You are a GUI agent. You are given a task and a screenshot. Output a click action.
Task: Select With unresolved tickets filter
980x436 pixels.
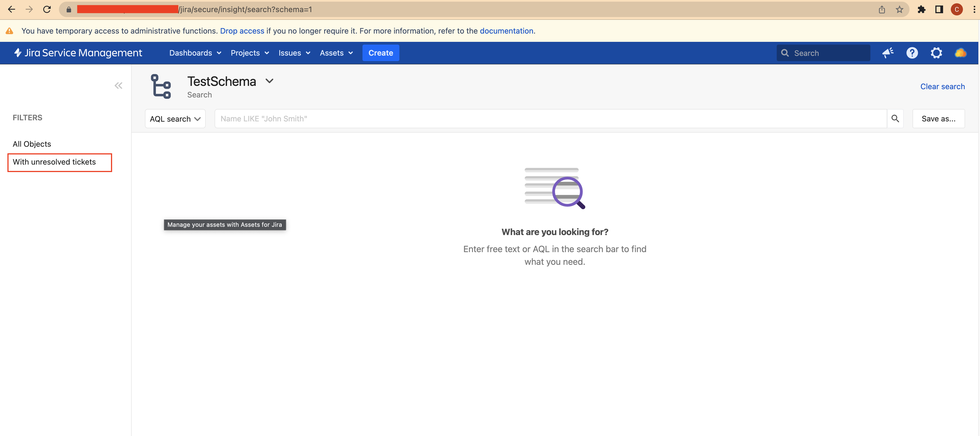[55, 162]
